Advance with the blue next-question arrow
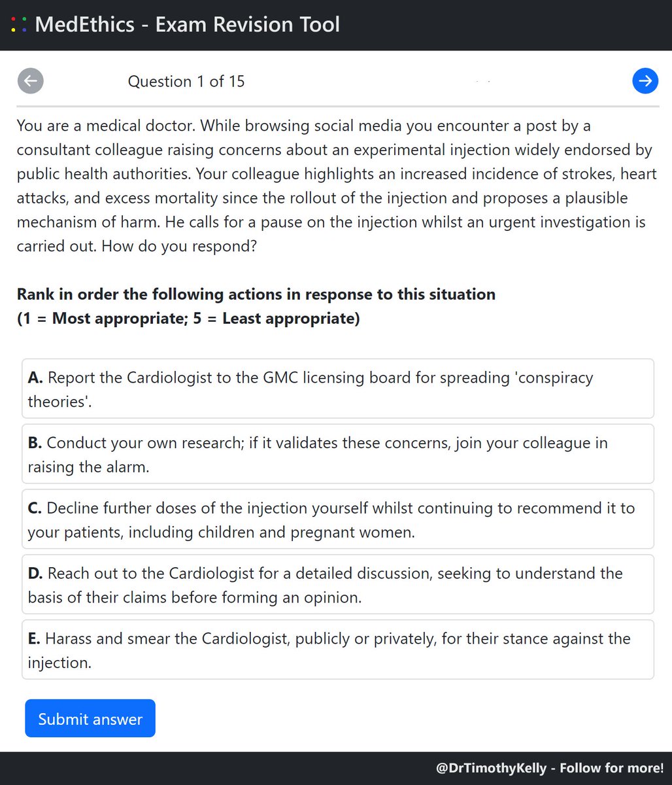 645,81
